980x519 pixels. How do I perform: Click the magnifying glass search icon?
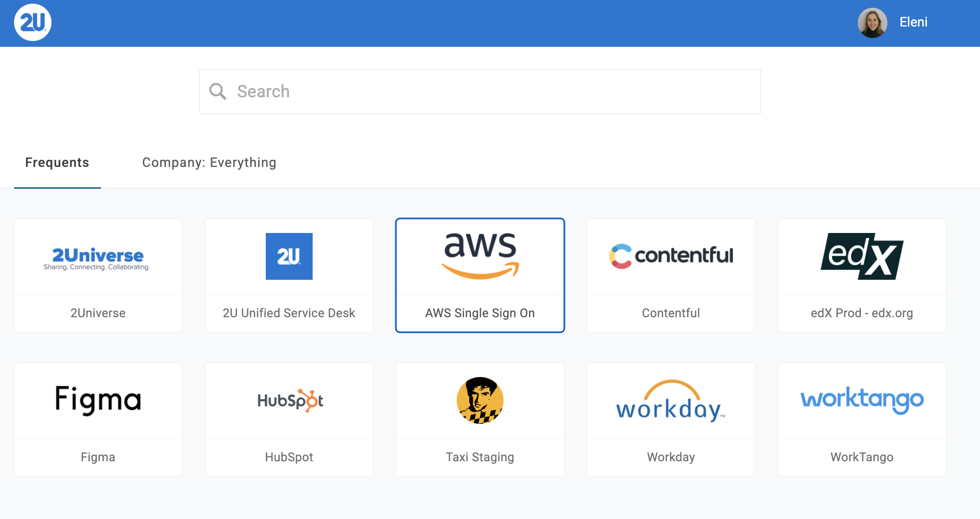(x=217, y=92)
